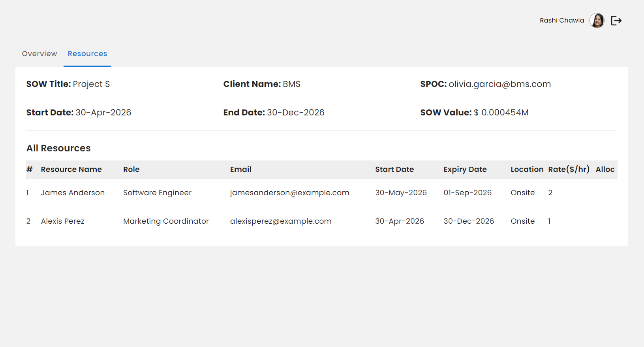Click the Marketing Coordinator role cell
Screen dimensions: 644x347
coord(166,221)
